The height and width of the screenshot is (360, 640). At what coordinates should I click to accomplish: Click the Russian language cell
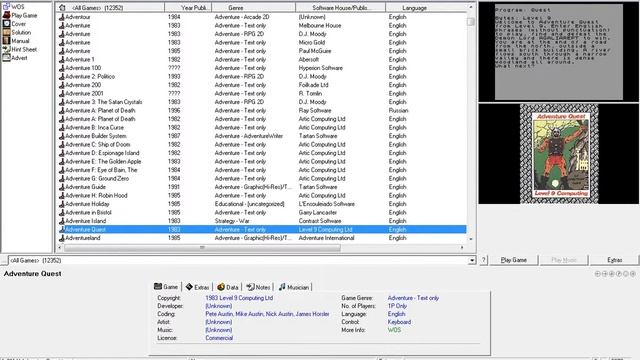pos(398,111)
